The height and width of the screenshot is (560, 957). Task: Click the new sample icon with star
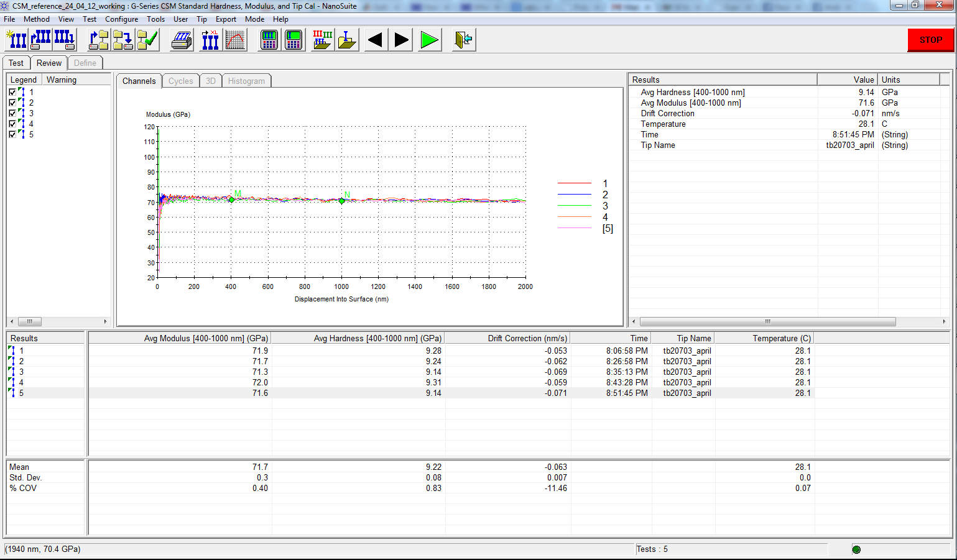pyautogui.click(x=17, y=40)
